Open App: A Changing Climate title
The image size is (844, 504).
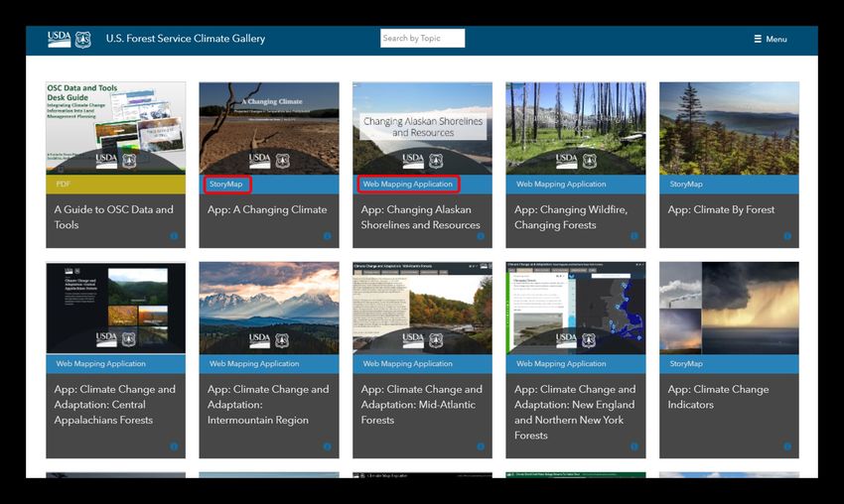click(267, 209)
